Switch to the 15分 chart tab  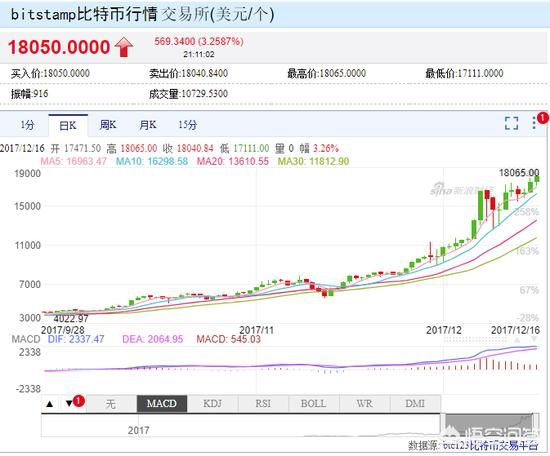187,125
